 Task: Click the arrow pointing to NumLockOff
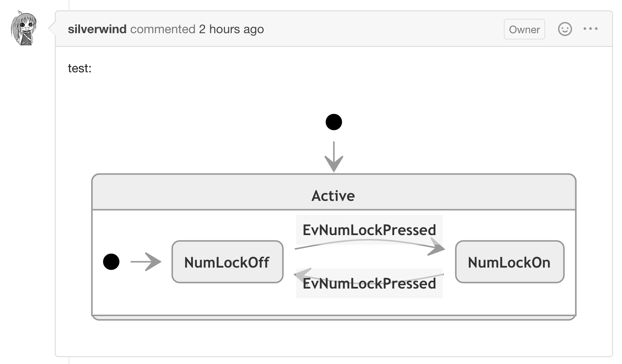click(x=146, y=262)
